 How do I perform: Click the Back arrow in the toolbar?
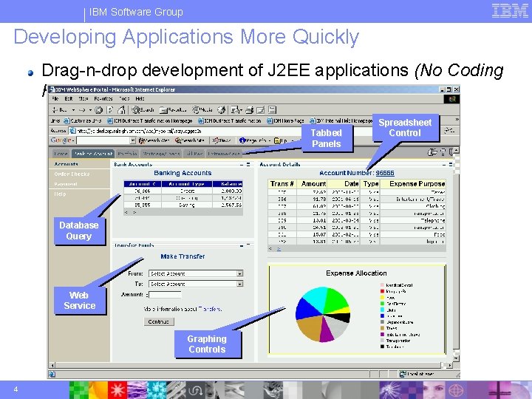click(55, 110)
